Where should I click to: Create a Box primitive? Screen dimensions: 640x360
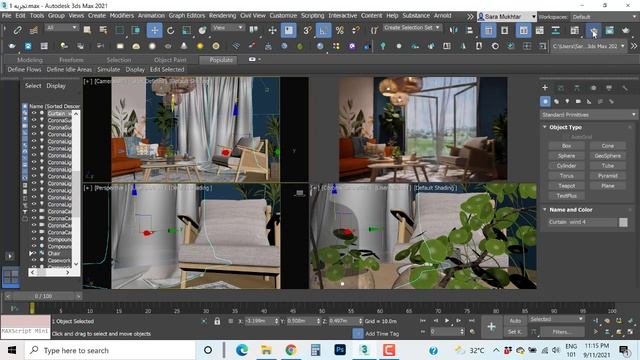pos(566,146)
